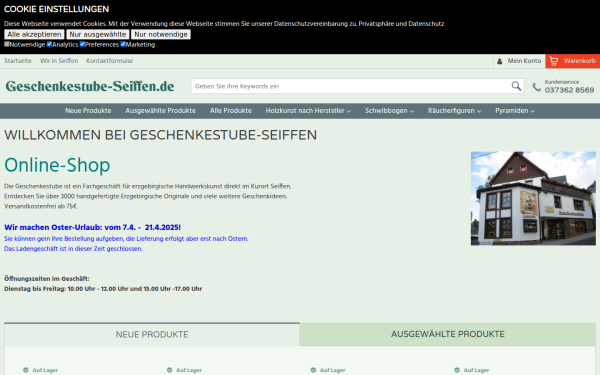Screen dimensions: 600x375
Task: Expand the Pyramiden dropdown menu
Action: [515, 111]
